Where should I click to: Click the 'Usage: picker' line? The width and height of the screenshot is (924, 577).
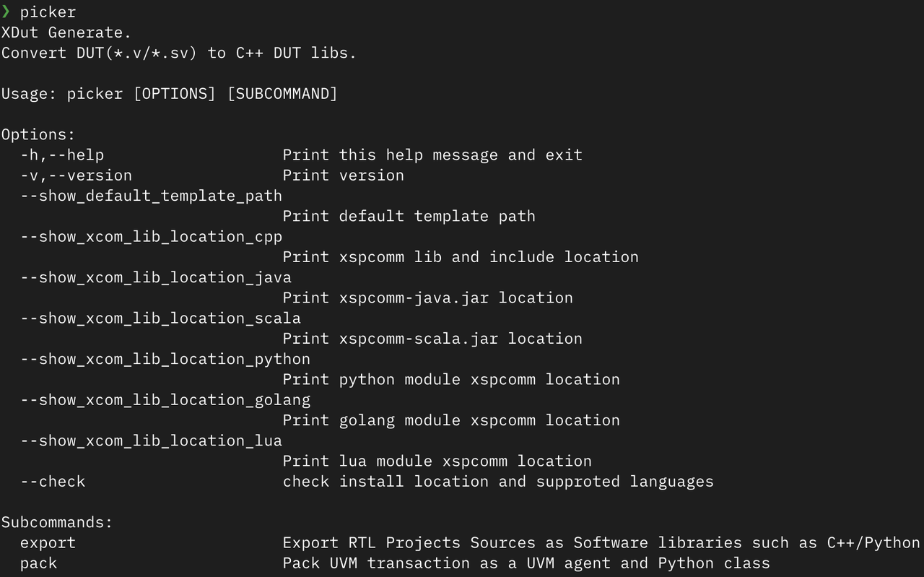[169, 94]
